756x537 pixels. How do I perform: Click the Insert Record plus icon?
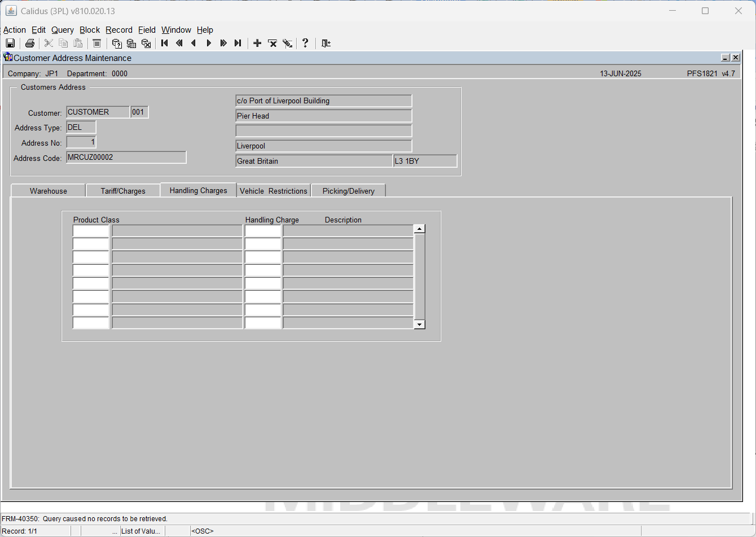257,43
